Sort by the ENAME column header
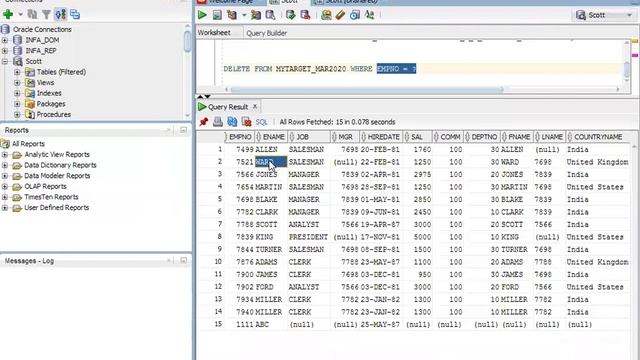The height and width of the screenshot is (360, 640). click(271, 137)
